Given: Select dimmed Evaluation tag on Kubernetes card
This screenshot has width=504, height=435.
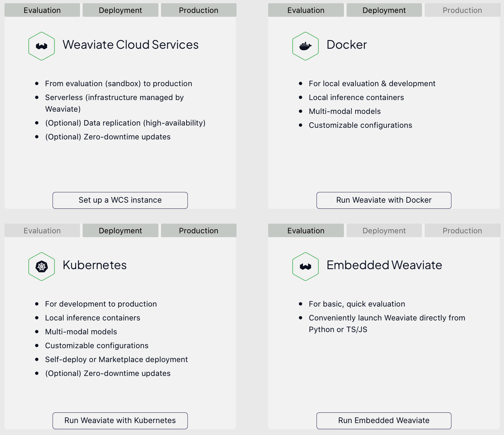Looking at the screenshot, I should 42,230.
